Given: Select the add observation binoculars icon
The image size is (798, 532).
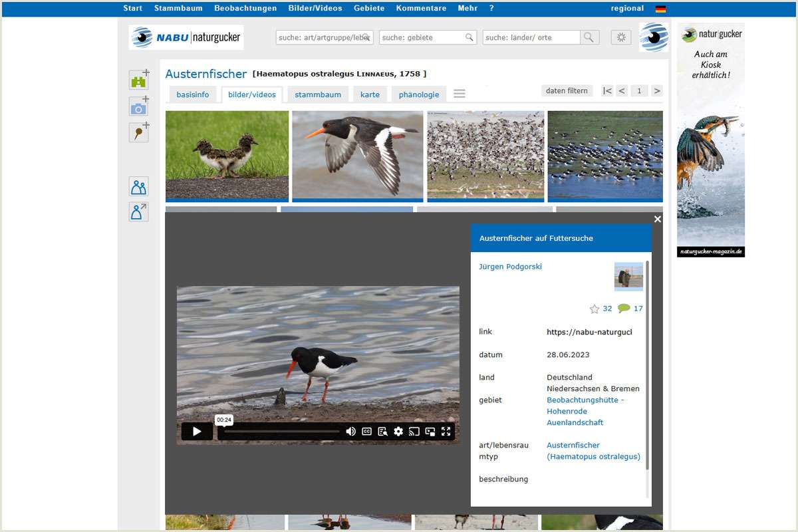Looking at the screenshot, I should coord(138,80).
